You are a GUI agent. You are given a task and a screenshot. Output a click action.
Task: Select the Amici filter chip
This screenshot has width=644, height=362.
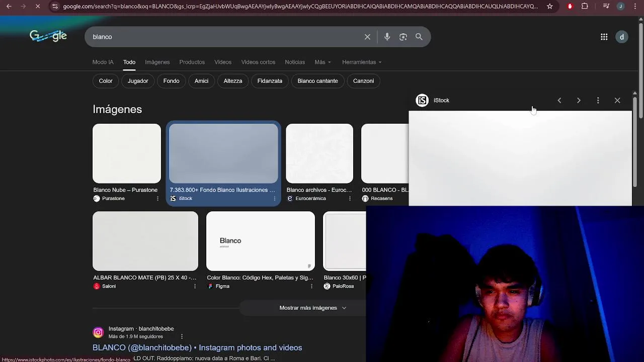pyautogui.click(x=201, y=81)
